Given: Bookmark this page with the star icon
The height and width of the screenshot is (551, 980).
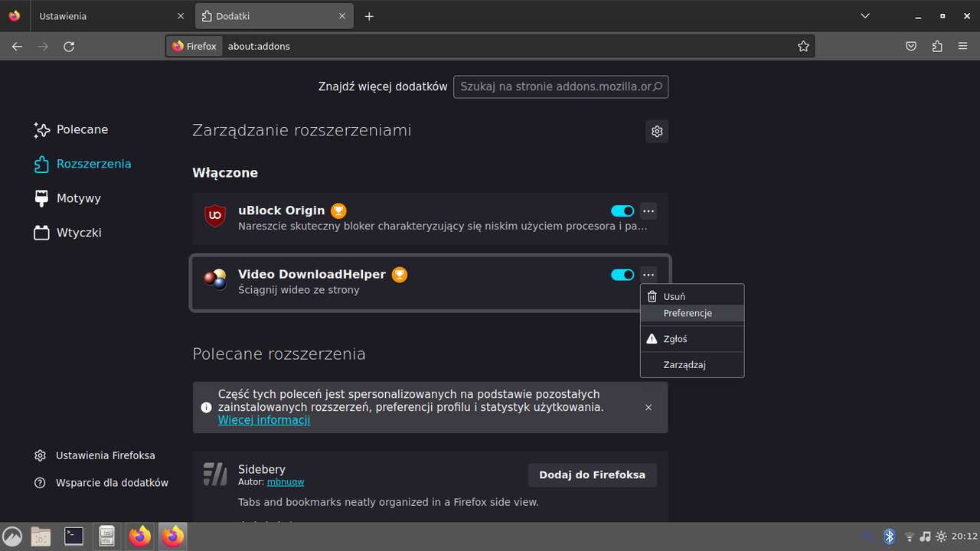Looking at the screenshot, I should (803, 47).
